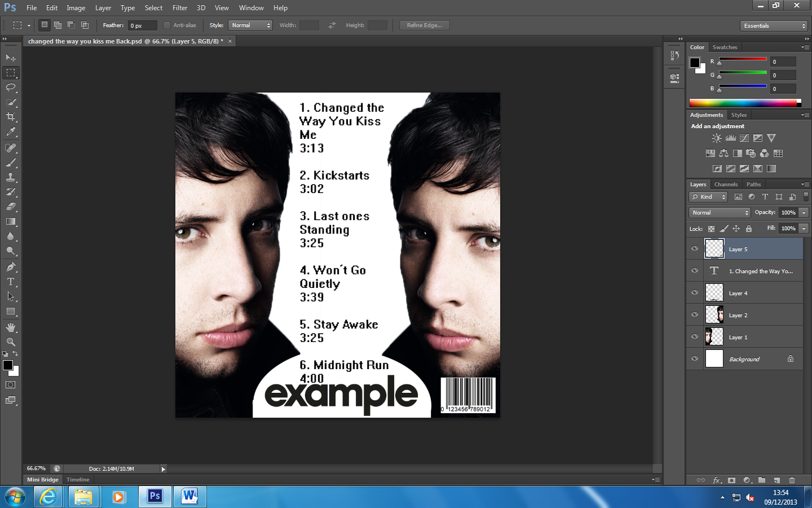Open the layer blend mode dropdown
The height and width of the screenshot is (508, 812).
(720, 213)
